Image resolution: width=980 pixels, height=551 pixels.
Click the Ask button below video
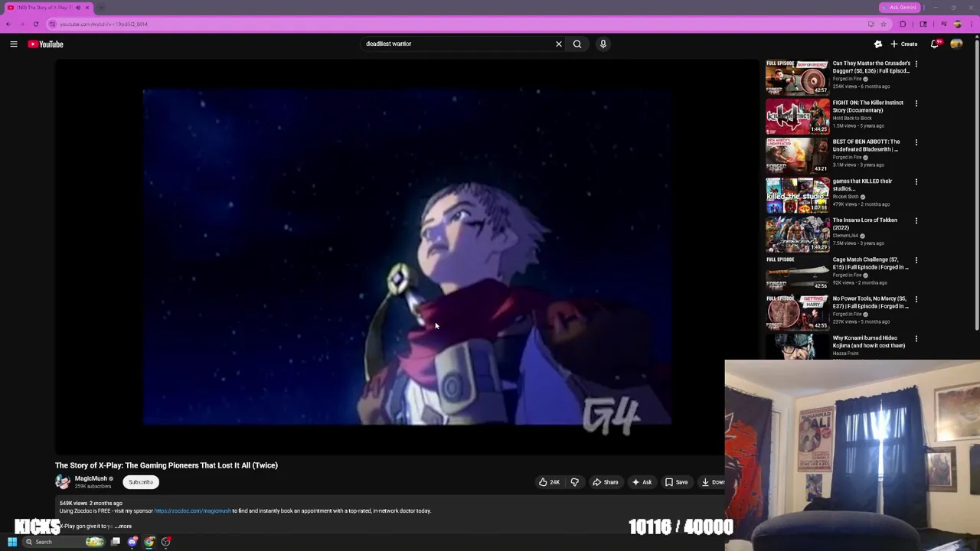click(642, 482)
